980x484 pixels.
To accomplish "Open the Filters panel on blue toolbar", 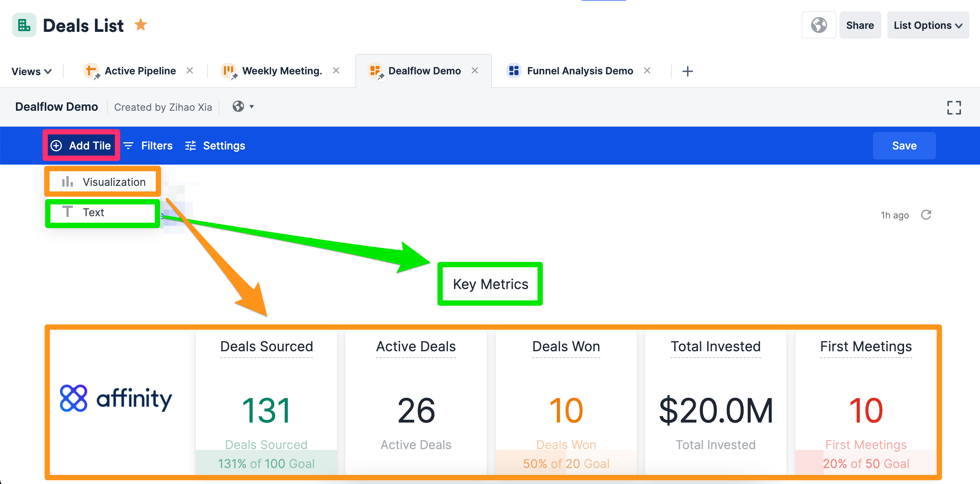I will click(156, 146).
